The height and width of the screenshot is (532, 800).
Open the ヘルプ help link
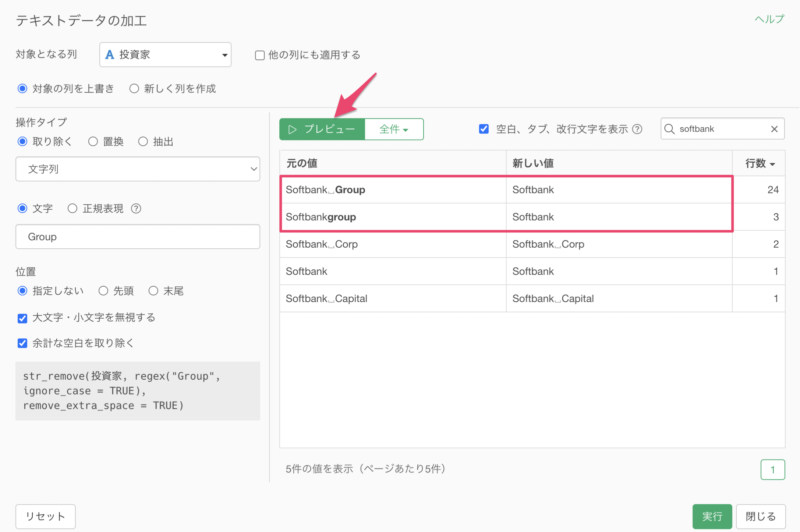[x=769, y=19]
